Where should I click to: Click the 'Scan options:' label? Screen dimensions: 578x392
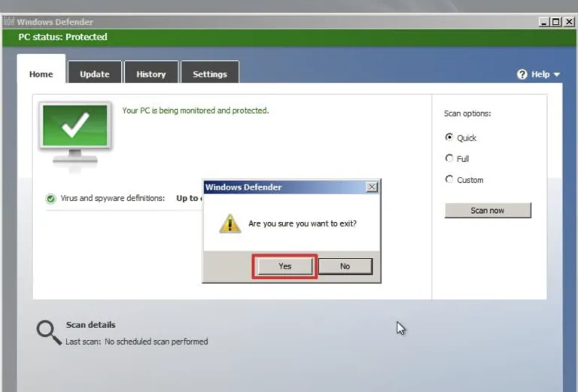pyautogui.click(x=467, y=114)
